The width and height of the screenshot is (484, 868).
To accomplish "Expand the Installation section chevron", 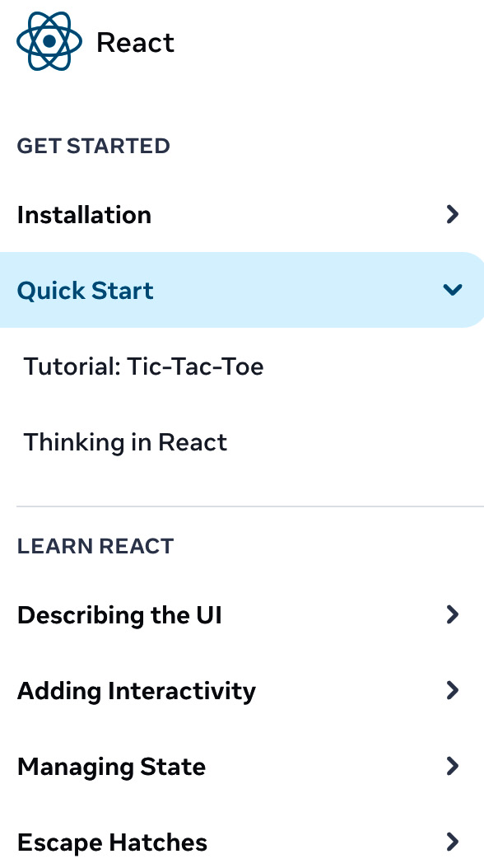I will coord(452,214).
